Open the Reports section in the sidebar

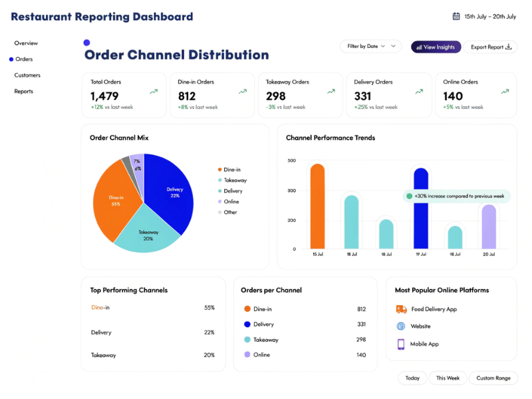click(x=23, y=91)
